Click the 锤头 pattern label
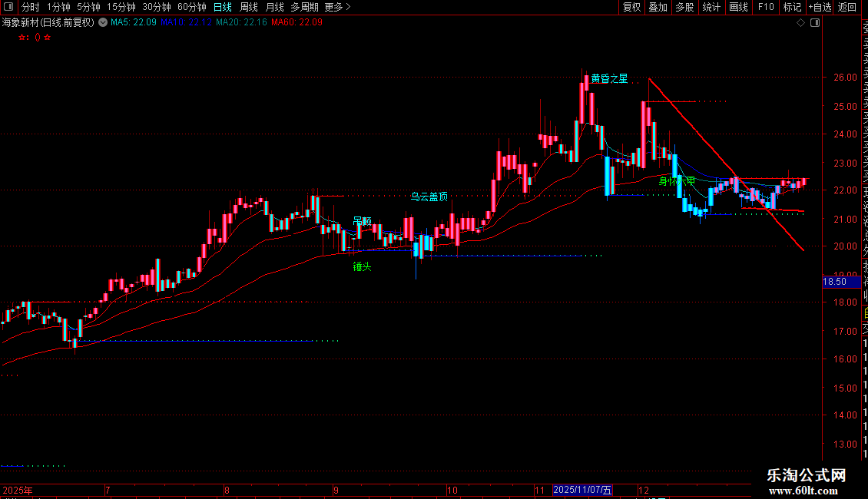The image size is (868, 499). click(x=362, y=266)
